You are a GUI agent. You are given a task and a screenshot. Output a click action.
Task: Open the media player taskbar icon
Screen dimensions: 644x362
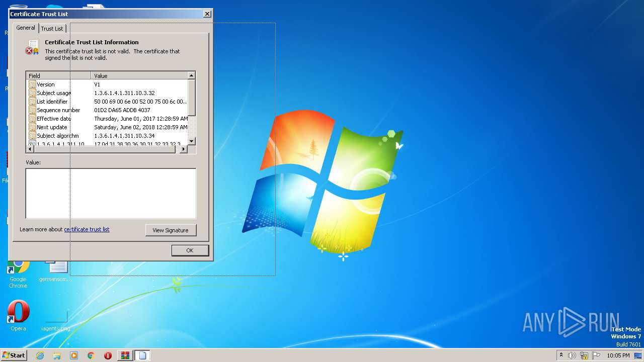pos(74,355)
